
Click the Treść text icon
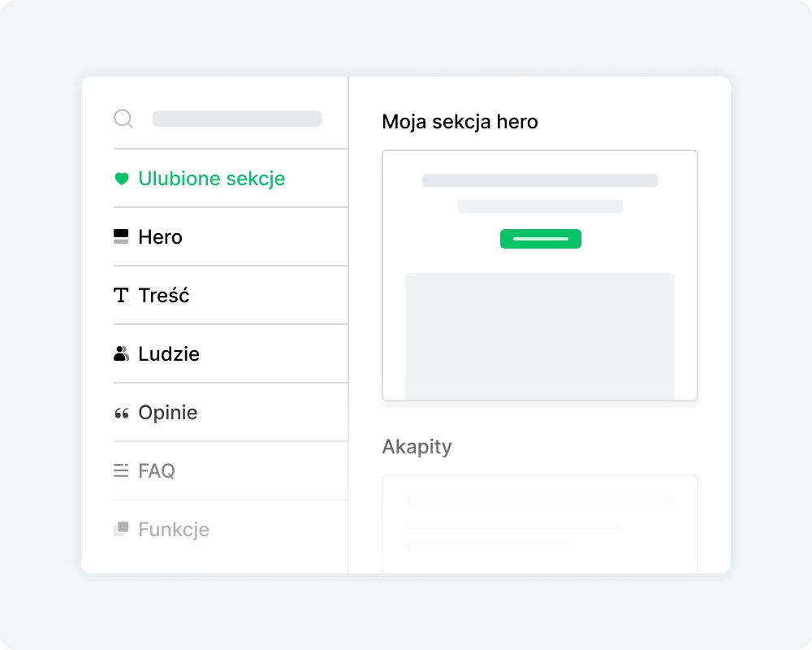(121, 296)
